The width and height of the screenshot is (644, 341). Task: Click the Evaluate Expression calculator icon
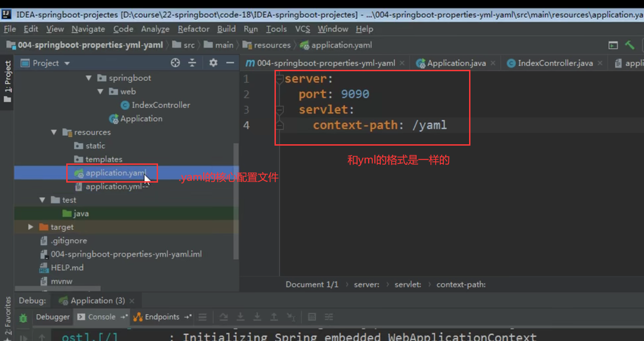point(312,317)
